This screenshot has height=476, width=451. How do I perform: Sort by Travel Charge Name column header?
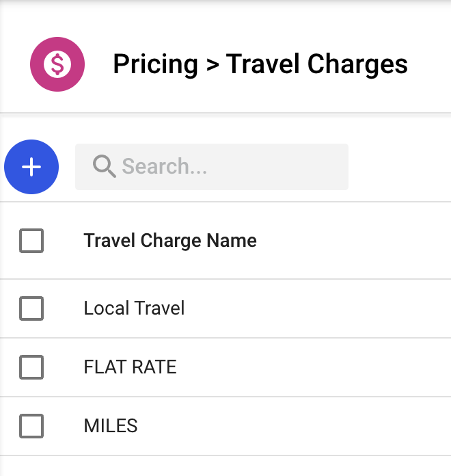pos(170,241)
